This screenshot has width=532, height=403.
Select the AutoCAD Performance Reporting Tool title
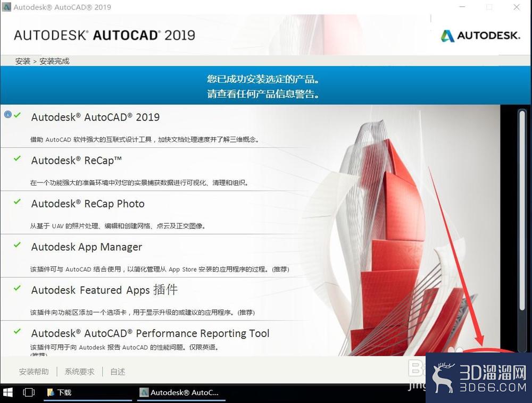151,333
